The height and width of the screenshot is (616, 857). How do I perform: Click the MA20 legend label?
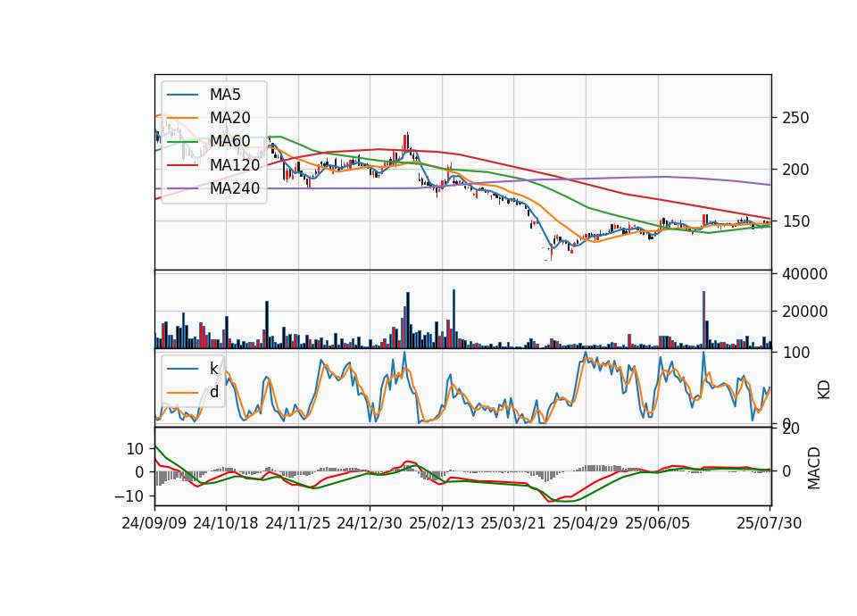(x=229, y=118)
